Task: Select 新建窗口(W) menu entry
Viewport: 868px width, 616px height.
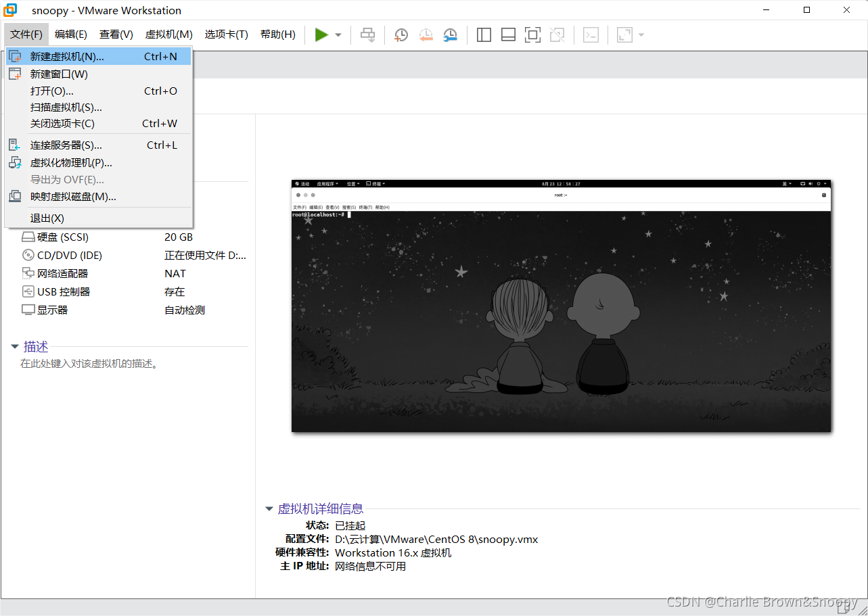Action: [99, 74]
